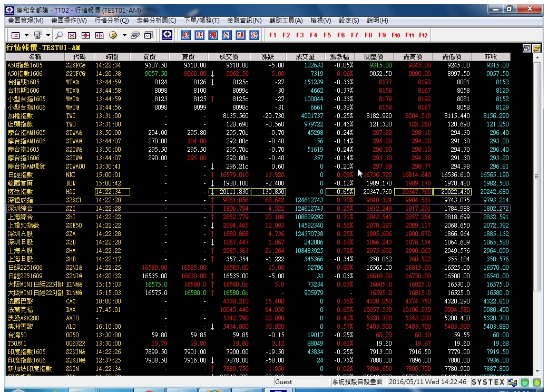Click the green dollar status indicator icon
The image size is (548, 392).
pos(537,382)
